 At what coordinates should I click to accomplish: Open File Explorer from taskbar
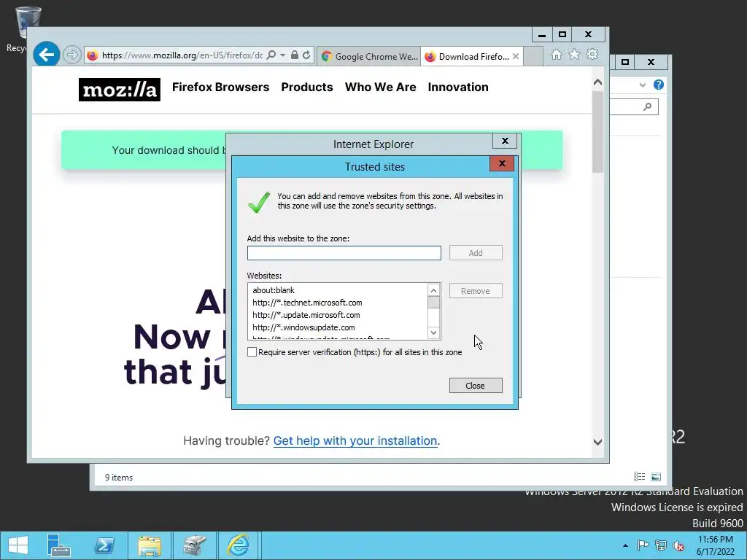point(149,545)
